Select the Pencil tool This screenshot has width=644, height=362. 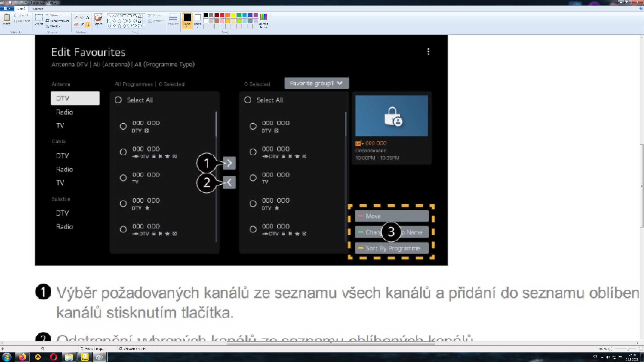pos(75,17)
